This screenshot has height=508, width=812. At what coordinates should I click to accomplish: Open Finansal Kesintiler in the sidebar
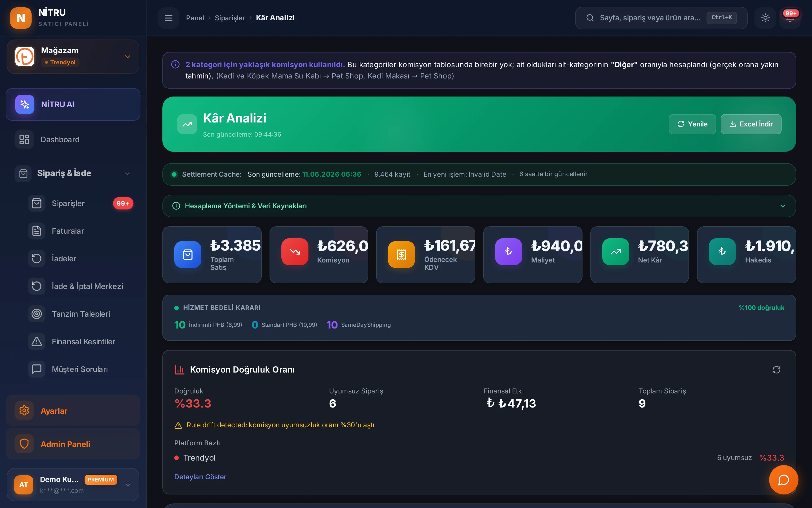click(x=81, y=341)
